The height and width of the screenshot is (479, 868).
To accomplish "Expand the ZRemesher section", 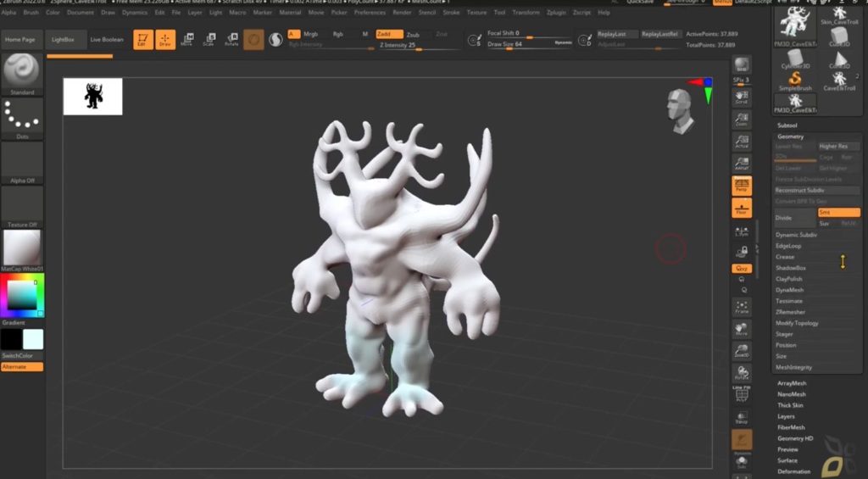I will tap(790, 312).
